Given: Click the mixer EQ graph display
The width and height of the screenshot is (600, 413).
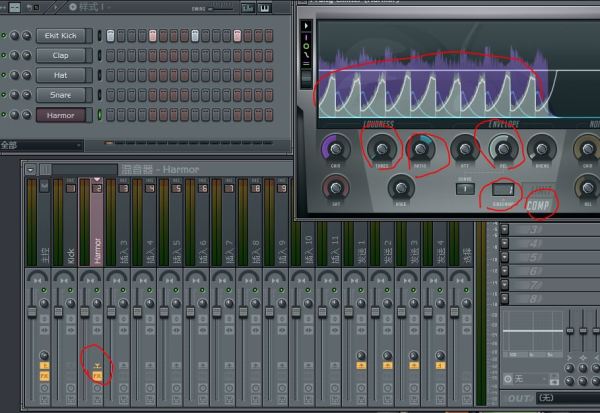Looking at the screenshot, I should click(532, 334).
